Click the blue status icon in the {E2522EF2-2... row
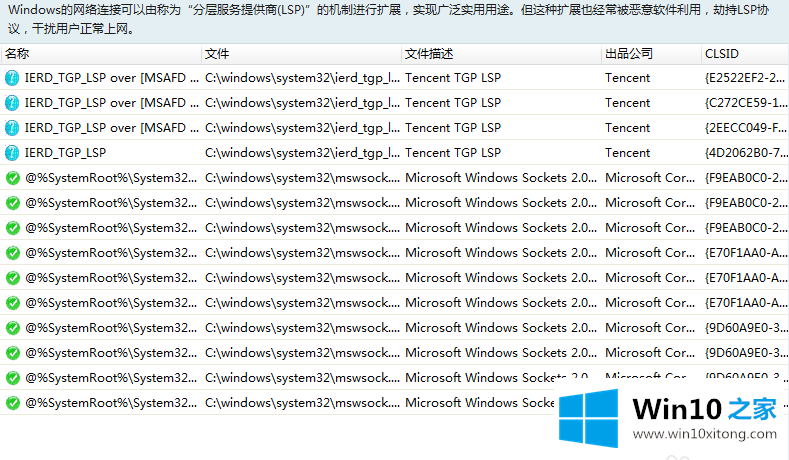 tap(12, 78)
